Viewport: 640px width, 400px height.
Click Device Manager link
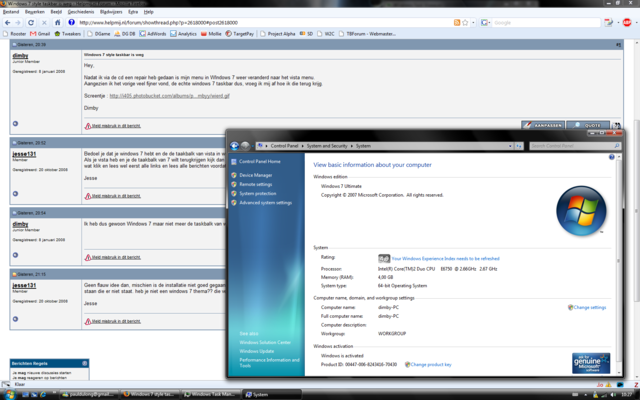(x=256, y=175)
